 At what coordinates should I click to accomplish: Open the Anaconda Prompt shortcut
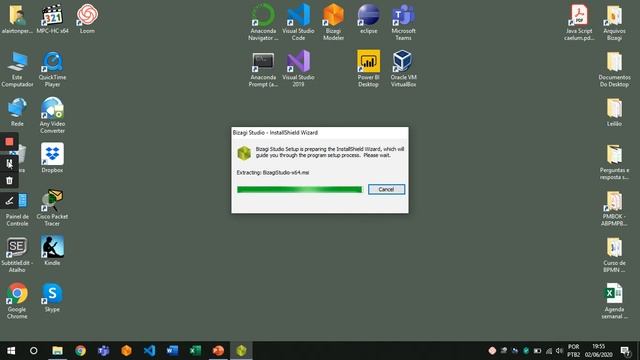point(263,69)
